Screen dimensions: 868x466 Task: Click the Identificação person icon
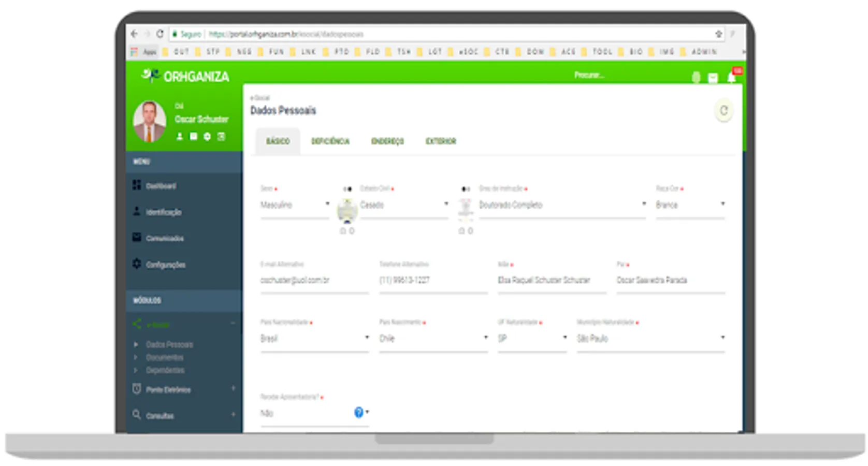tap(137, 211)
